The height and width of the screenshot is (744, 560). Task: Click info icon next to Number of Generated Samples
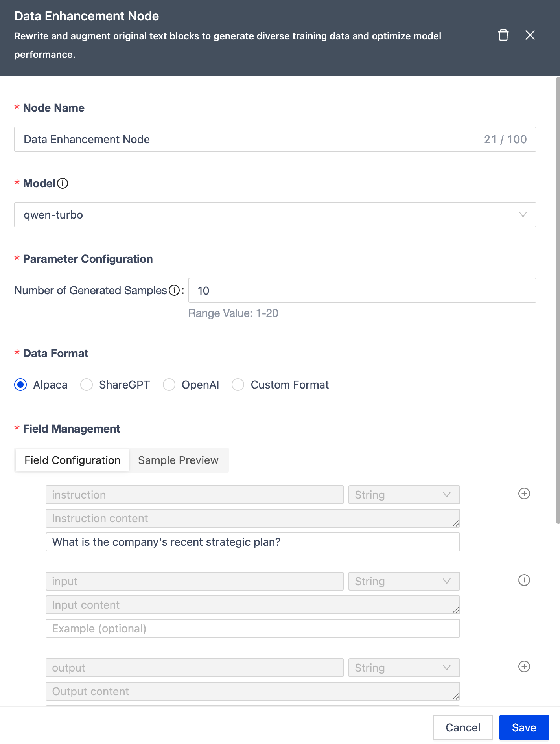pos(174,290)
